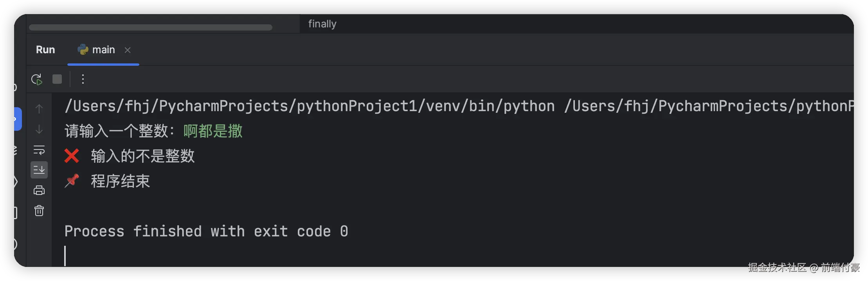Click the red X error message line
This screenshot has width=868, height=281.
142,156
